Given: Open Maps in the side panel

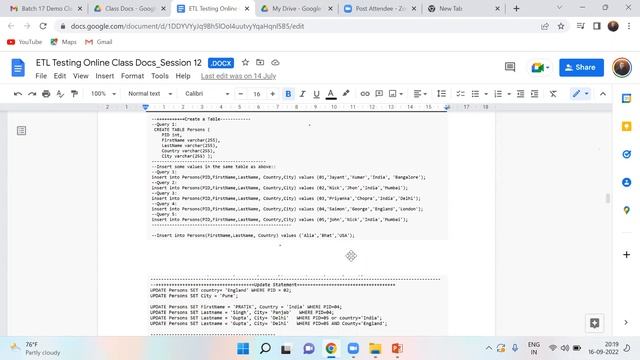Looking at the screenshot, I should [x=627, y=210].
